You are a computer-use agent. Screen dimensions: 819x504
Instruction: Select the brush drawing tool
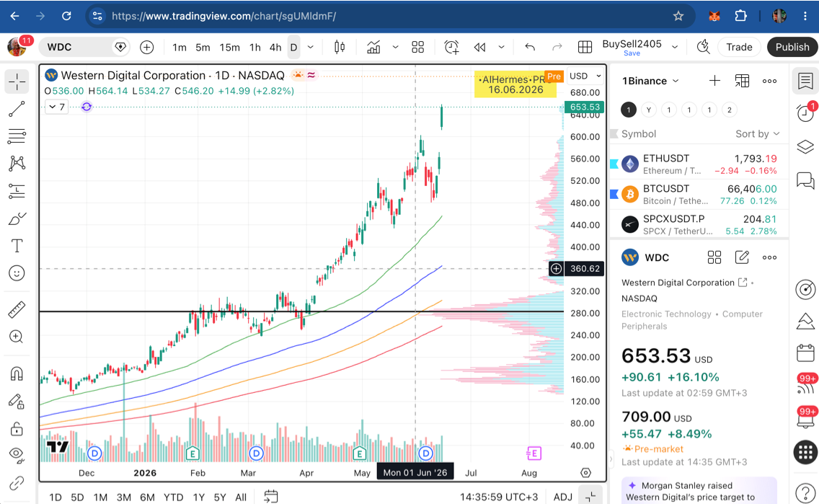tap(17, 218)
